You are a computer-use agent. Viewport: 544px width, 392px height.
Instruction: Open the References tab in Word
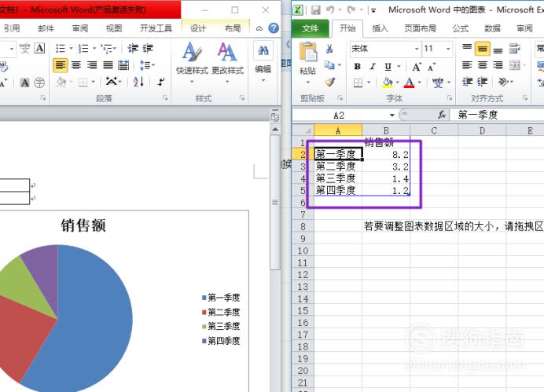click(x=12, y=28)
